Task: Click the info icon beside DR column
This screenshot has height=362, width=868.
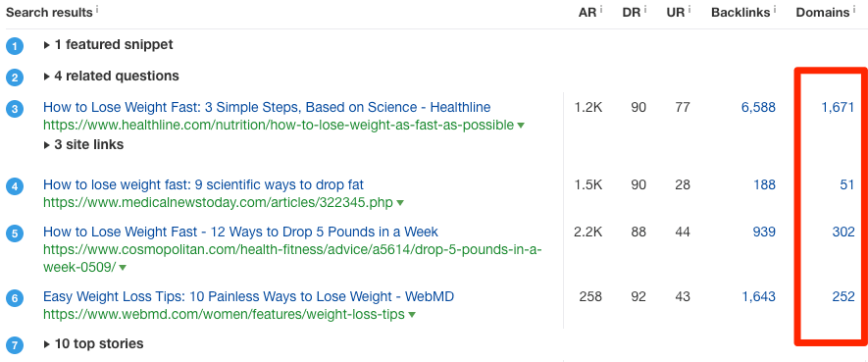Action: click(x=645, y=9)
